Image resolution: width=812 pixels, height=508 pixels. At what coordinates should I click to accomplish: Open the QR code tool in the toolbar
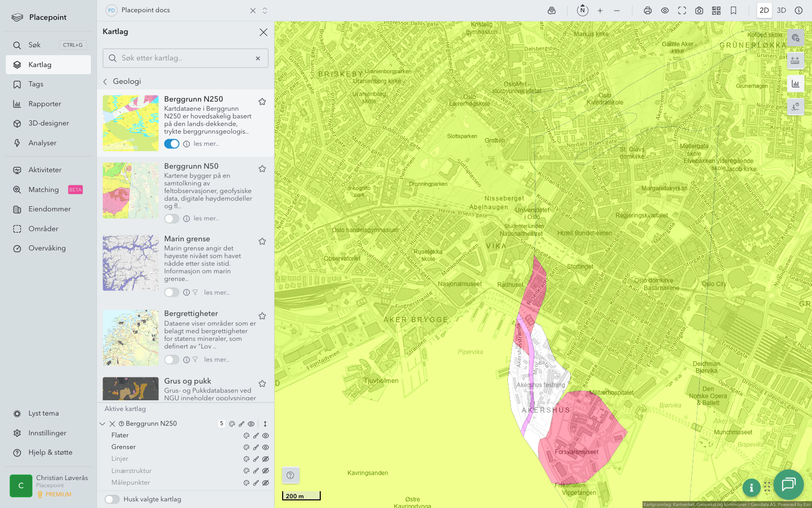pos(716,11)
